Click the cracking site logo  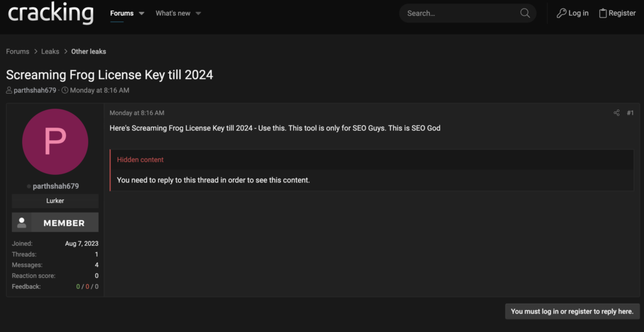pos(50,13)
